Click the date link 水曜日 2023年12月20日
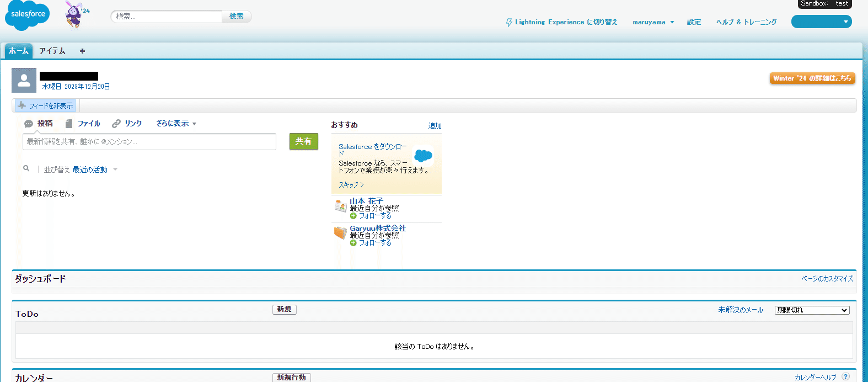 (76, 87)
